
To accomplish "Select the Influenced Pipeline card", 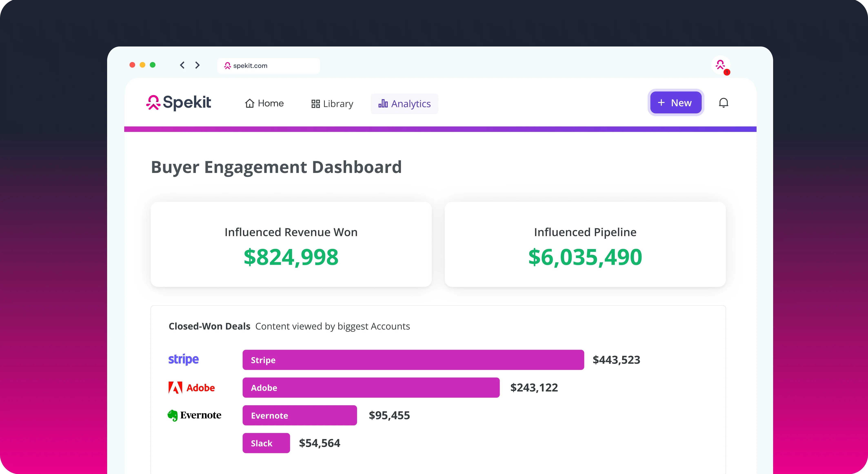I will [x=585, y=244].
